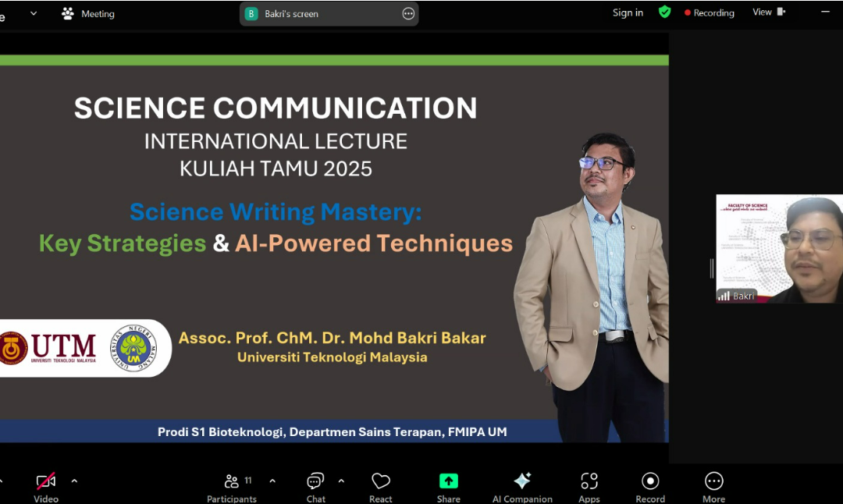Click "Assoc. Prof. ChM. Dr. Mohd Bakri Bakar" text
The width and height of the screenshot is (843, 504).
[x=333, y=338]
